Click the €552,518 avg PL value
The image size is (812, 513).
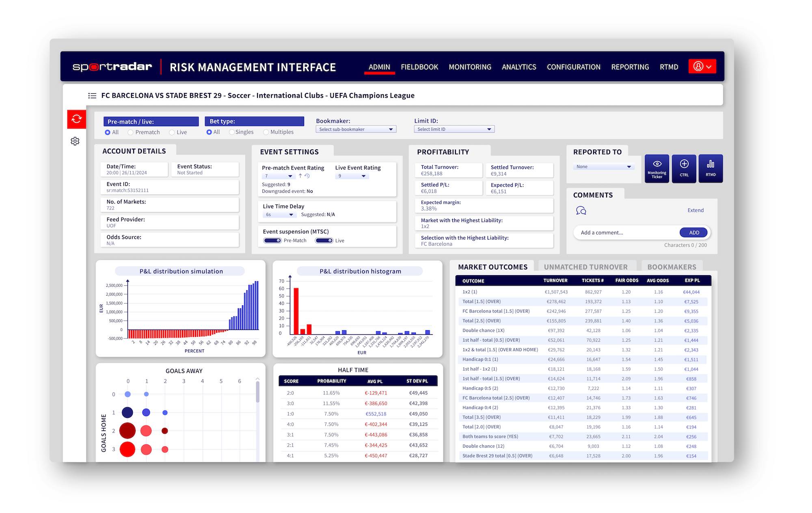376,414
